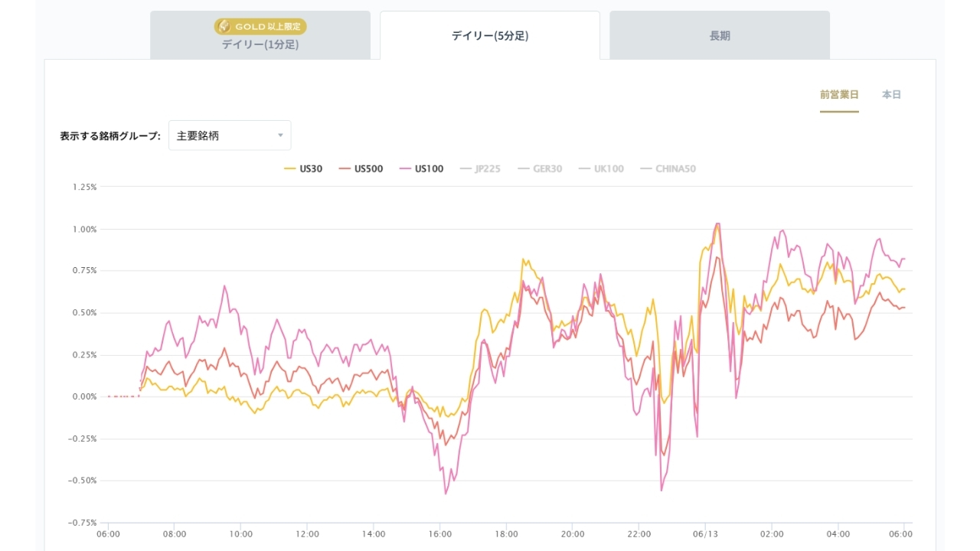Click the 0.75% y-axis label
Image resolution: width=980 pixels, height=551 pixels.
(x=84, y=271)
